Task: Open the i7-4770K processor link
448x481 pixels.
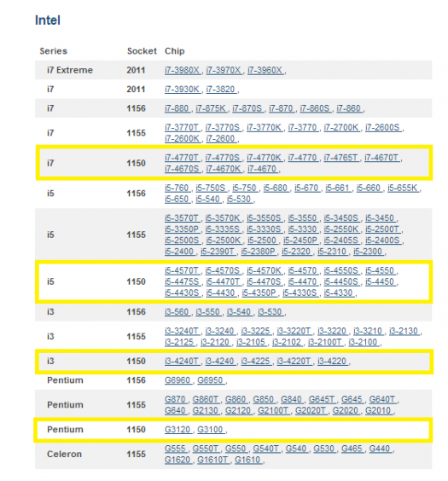Action: (x=265, y=158)
